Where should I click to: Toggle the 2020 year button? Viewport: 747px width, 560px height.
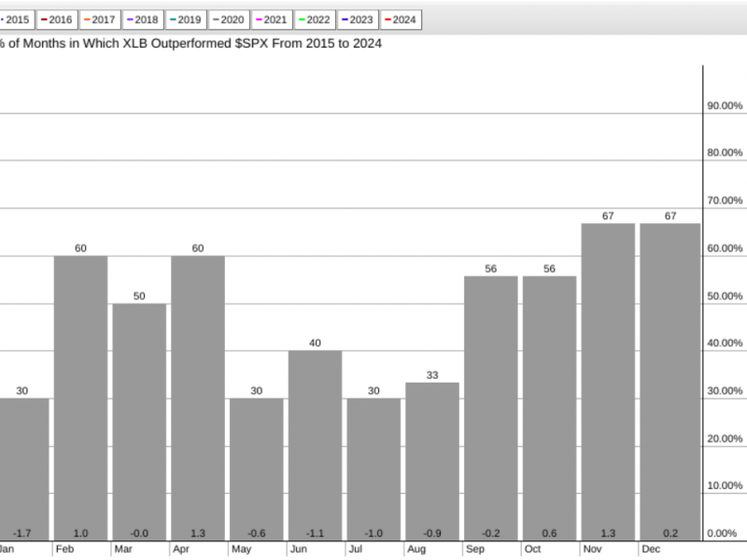[229, 20]
